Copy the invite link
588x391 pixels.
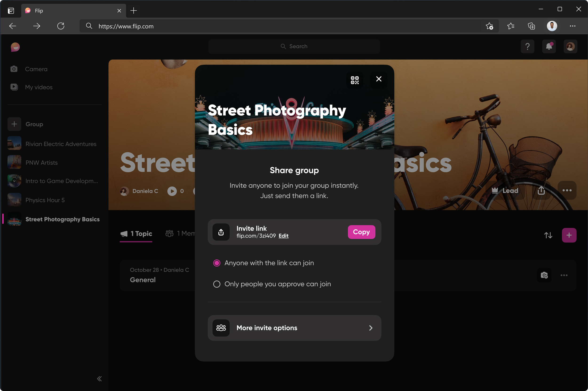(x=361, y=232)
